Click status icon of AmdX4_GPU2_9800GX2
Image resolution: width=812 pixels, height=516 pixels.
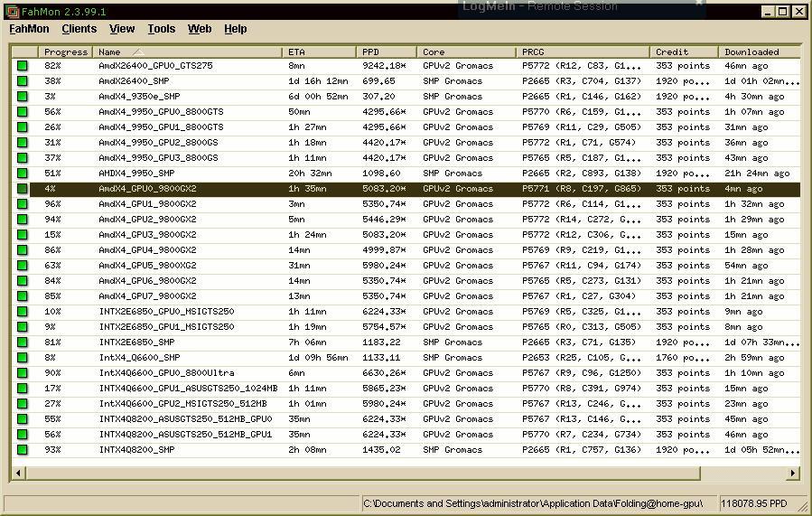point(23,220)
